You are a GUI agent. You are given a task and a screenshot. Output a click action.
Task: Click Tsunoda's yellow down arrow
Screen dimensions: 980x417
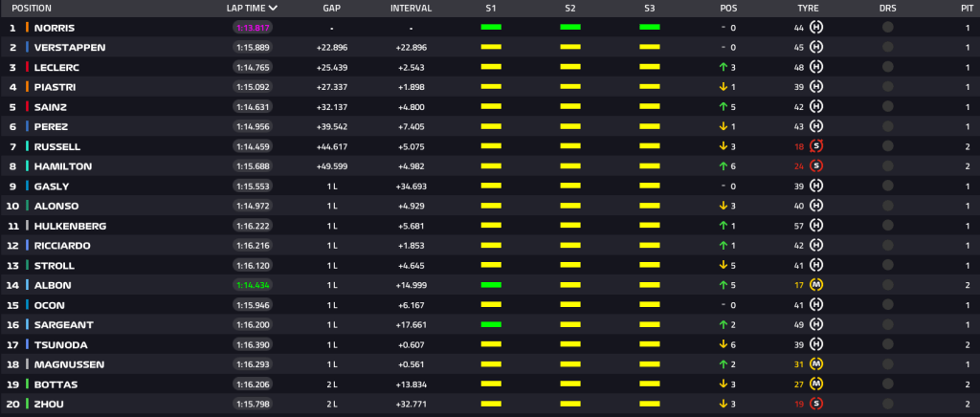point(724,344)
